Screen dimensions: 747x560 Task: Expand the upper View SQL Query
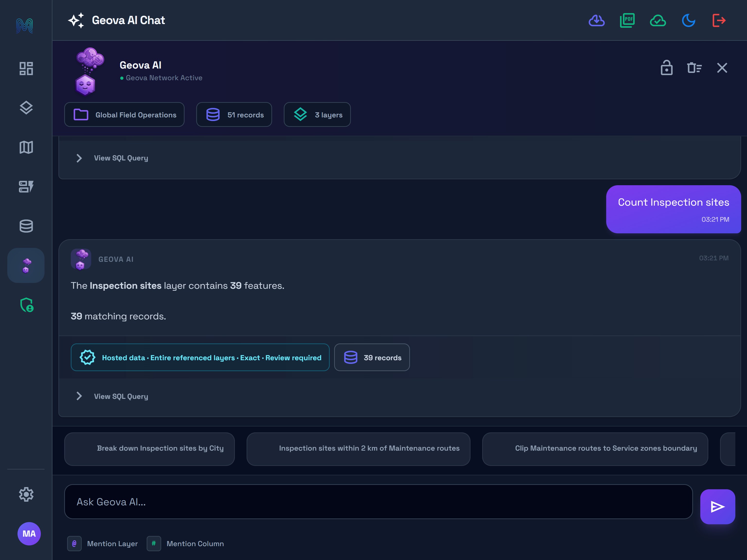point(112,158)
